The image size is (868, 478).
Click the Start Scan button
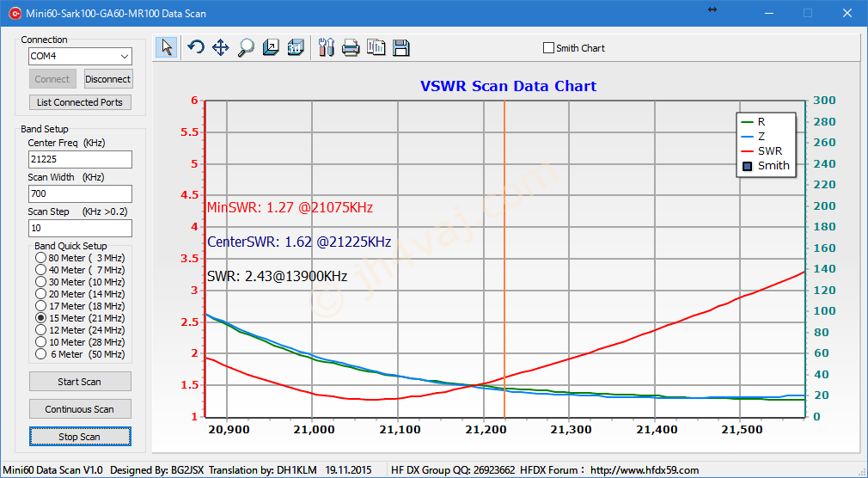80,381
